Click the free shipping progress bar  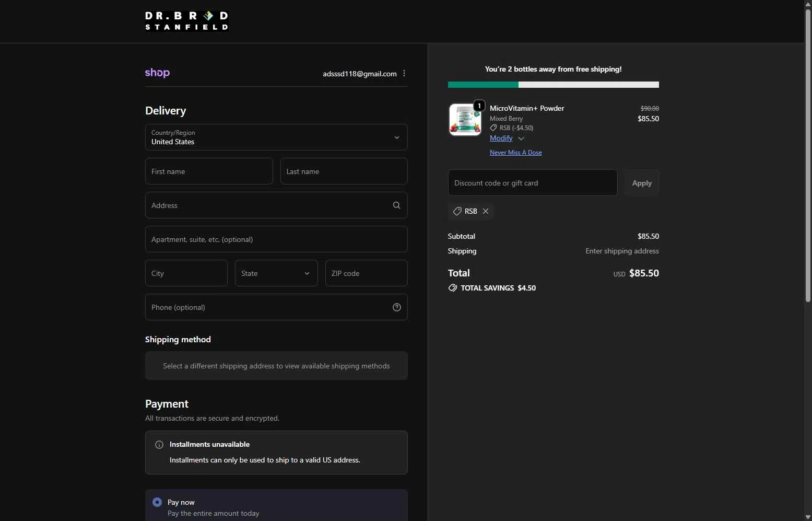coord(554,85)
